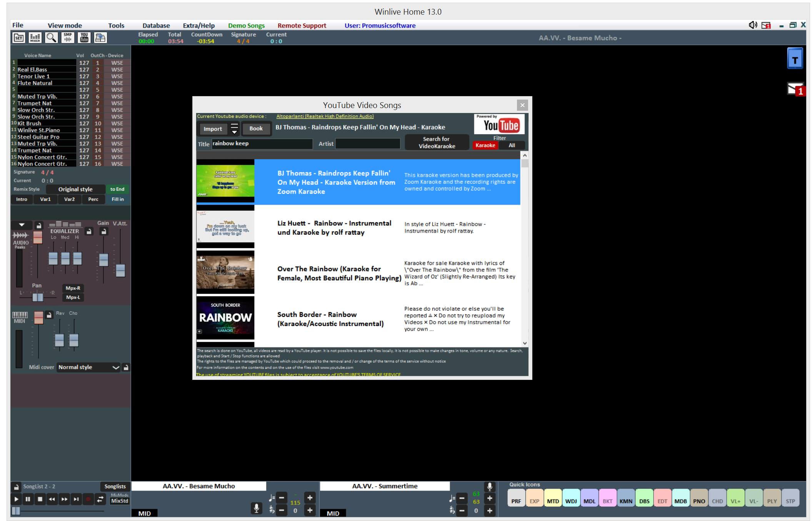
Task: Open the Mixer icon in the toolbar
Action: click(x=35, y=38)
